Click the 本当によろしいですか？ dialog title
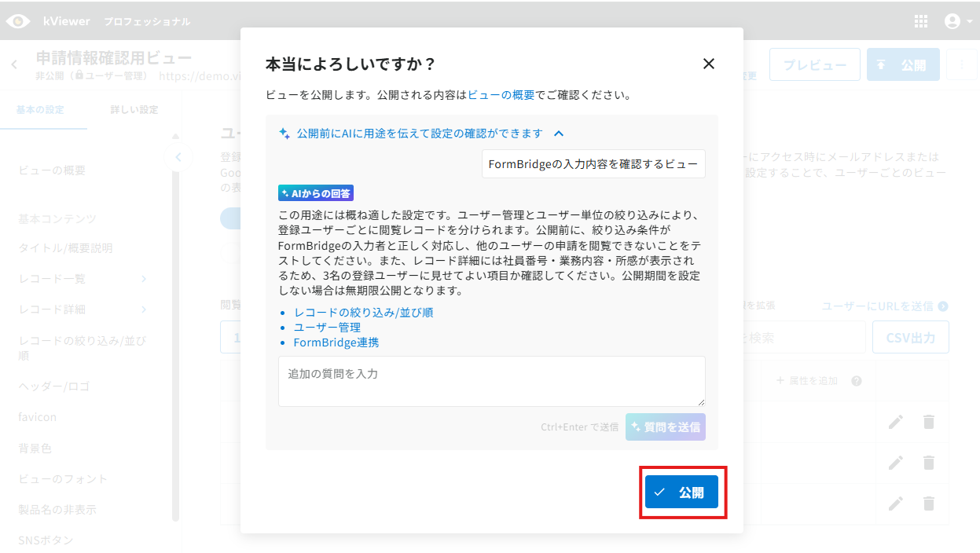 351,64
